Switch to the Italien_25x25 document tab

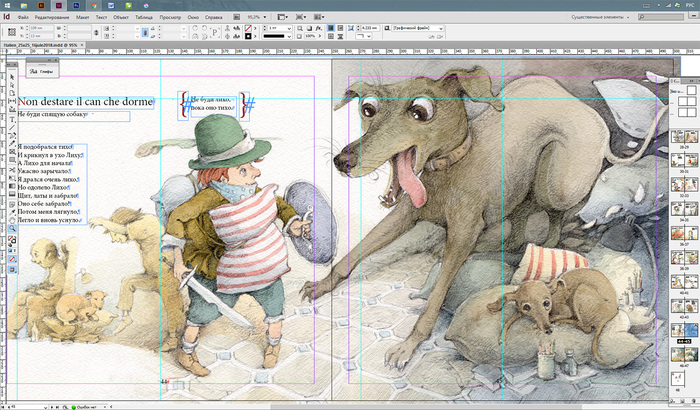point(38,47)
